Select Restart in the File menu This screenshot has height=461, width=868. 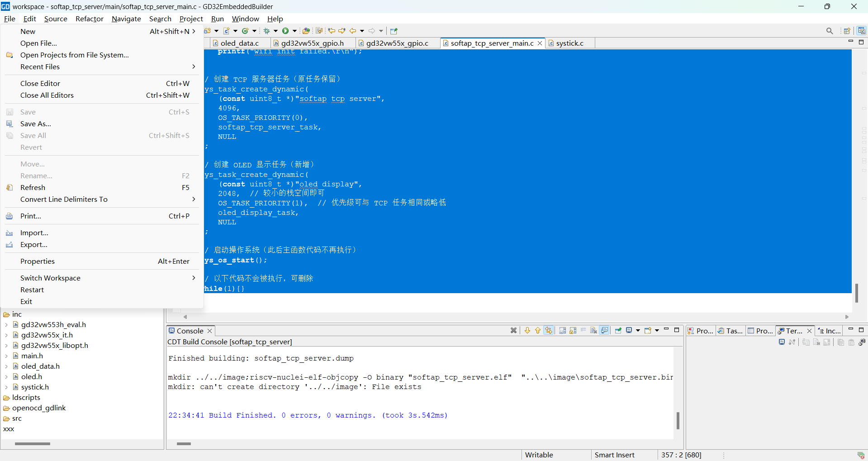[x=32, y=290]
